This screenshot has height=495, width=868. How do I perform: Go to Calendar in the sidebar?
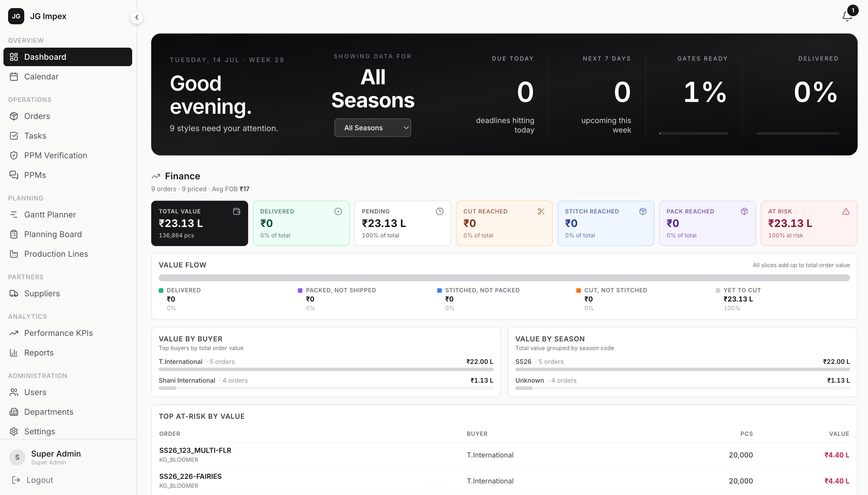(68, 77)
